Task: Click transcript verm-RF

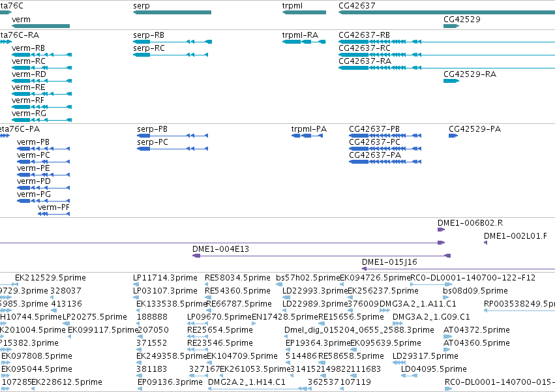Action: 28,100
